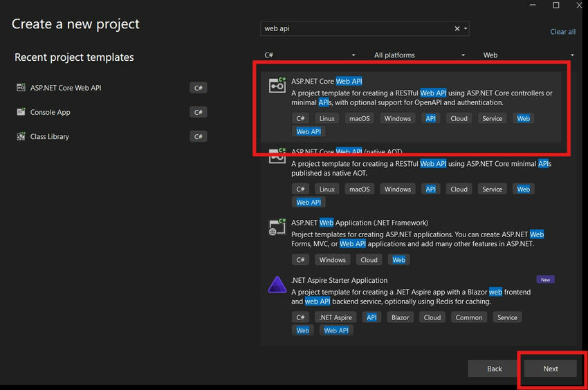Click the ASP.NET Web Application (.NET Framework) icon

(277, 227)
